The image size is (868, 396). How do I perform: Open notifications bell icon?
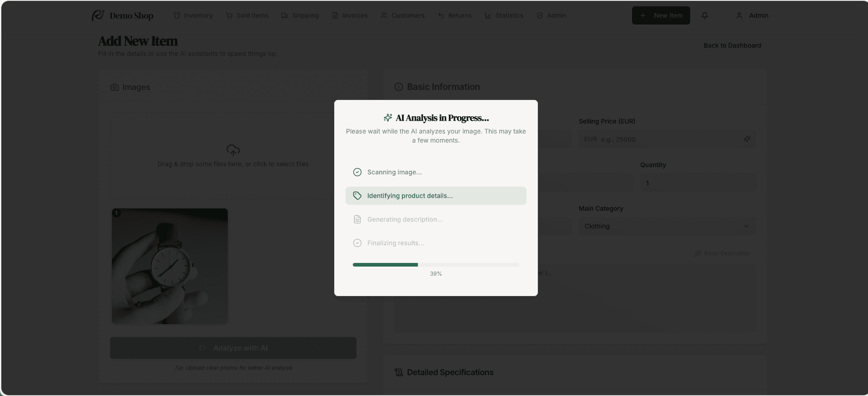click(x=704, y=15)
